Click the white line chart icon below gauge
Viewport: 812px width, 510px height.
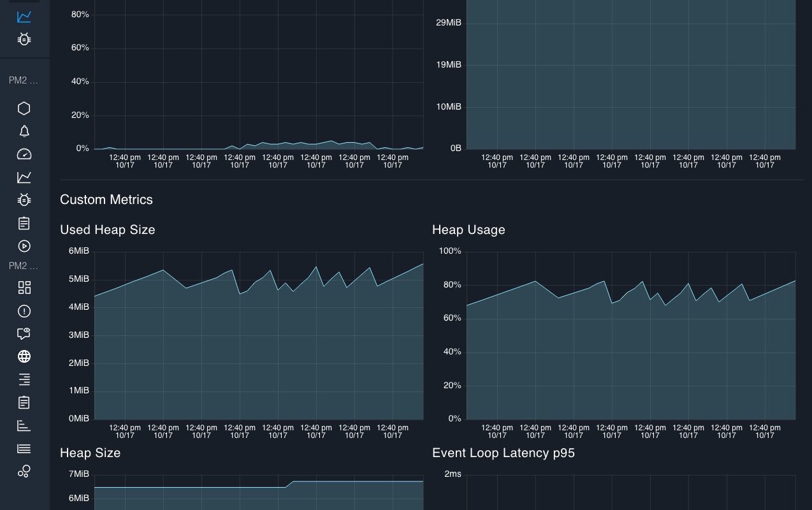pyautogui.click(x=24, y=177)
